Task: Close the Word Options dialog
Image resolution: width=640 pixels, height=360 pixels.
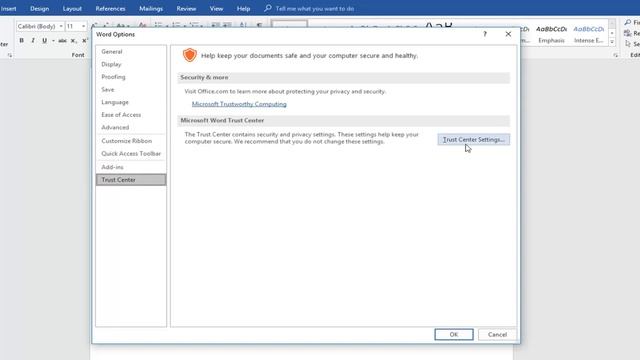Action: pos(508,34)
